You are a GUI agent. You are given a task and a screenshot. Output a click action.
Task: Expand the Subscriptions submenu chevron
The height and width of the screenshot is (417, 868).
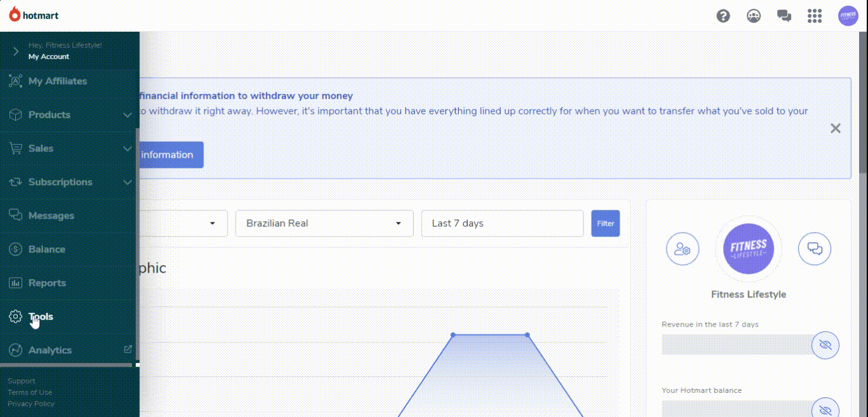(x=127, y=182)
